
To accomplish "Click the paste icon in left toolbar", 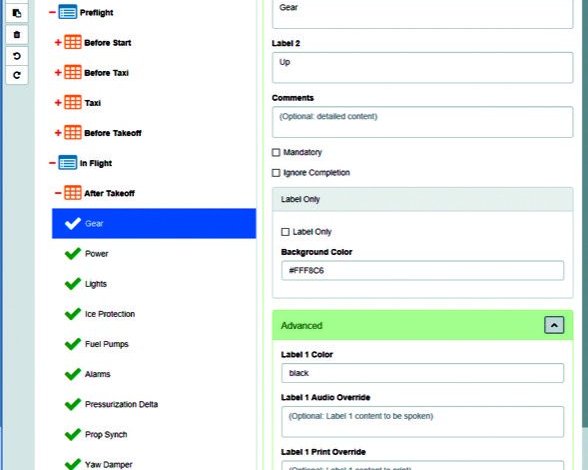I will tap(16, 13).
